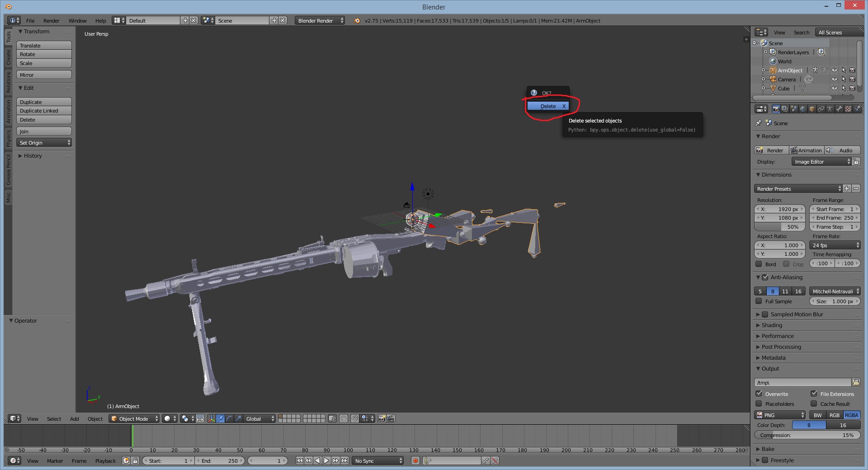868x470 pixels.
Task: Toggle the 3D manipulator axes icon
Action: click(211, 418)
